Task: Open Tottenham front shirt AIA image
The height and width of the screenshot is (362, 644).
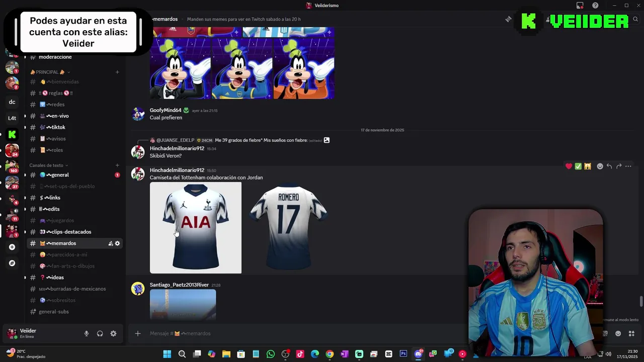Action: tap(196, 228)
